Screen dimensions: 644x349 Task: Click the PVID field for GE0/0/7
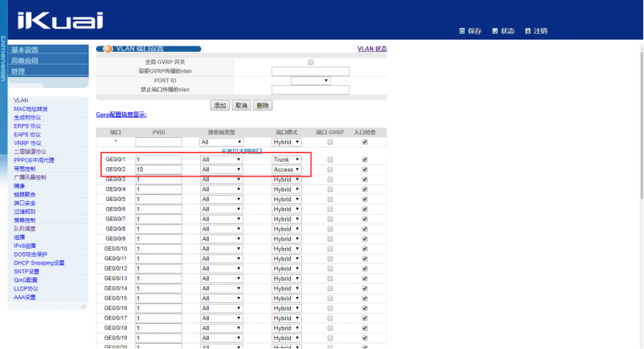coord(158,219)
